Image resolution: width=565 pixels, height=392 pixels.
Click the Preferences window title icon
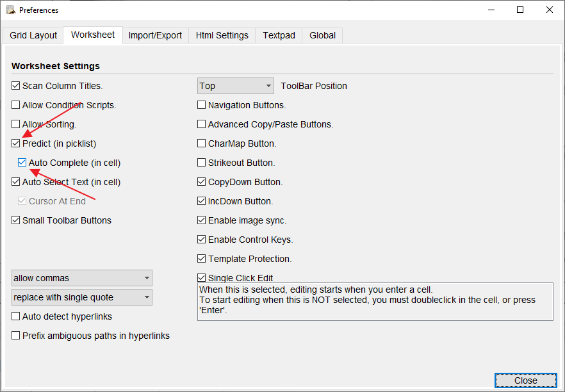tap(10, 10)
